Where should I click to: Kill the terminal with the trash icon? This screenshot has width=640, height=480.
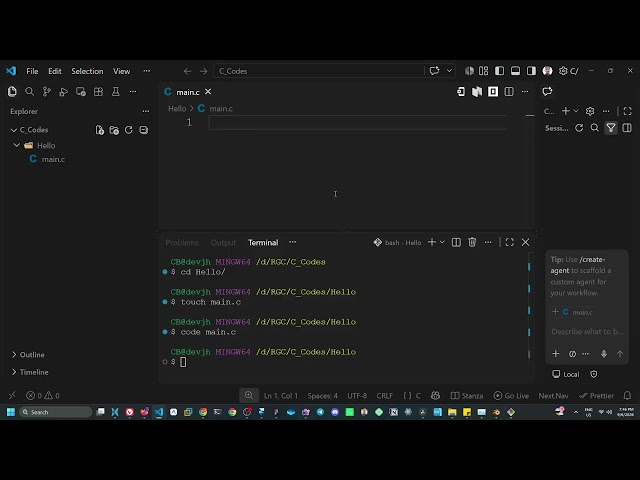click(x=472, y=242)
